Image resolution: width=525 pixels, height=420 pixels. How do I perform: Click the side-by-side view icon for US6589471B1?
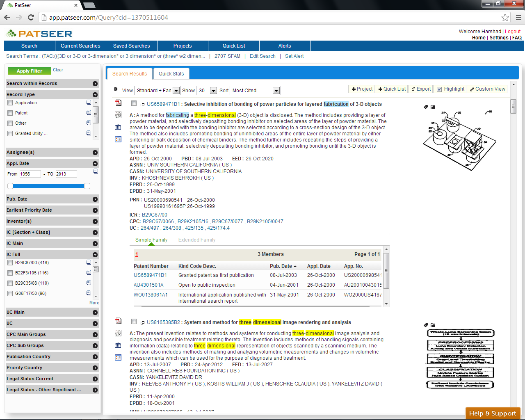pyautogui.click(x=118, y=139)
